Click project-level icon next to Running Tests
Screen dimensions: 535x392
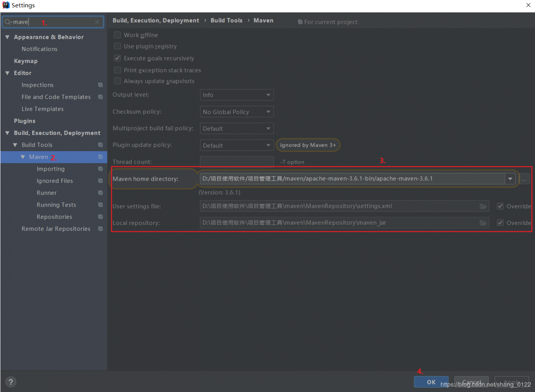coord(100,205)
